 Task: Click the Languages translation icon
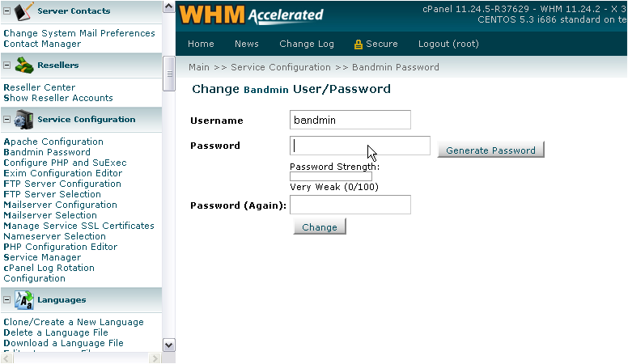[x=24, y=300]
